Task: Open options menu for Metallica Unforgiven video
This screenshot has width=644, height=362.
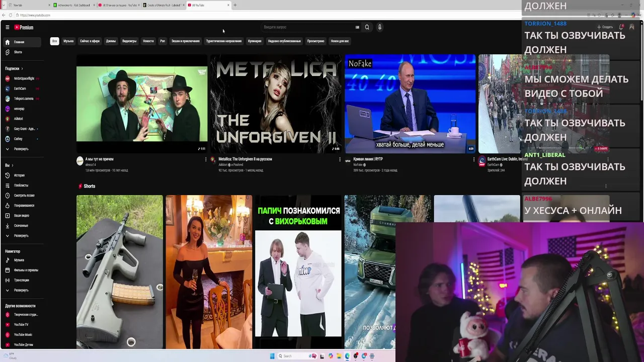Action: click(x=340, y=159)
